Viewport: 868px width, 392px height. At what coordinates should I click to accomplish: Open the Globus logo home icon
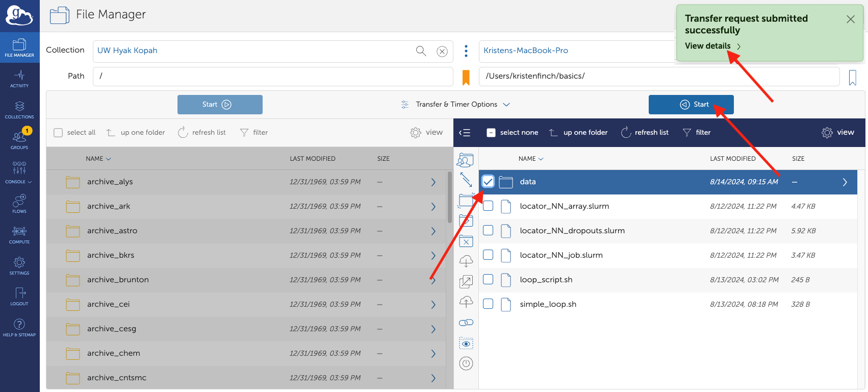(19, 15)
